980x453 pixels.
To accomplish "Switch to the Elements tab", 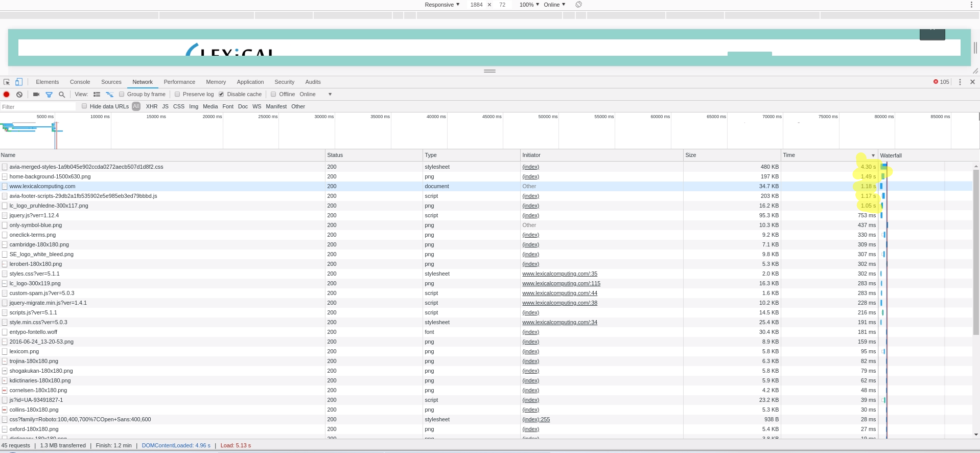I will coord(48,82).
